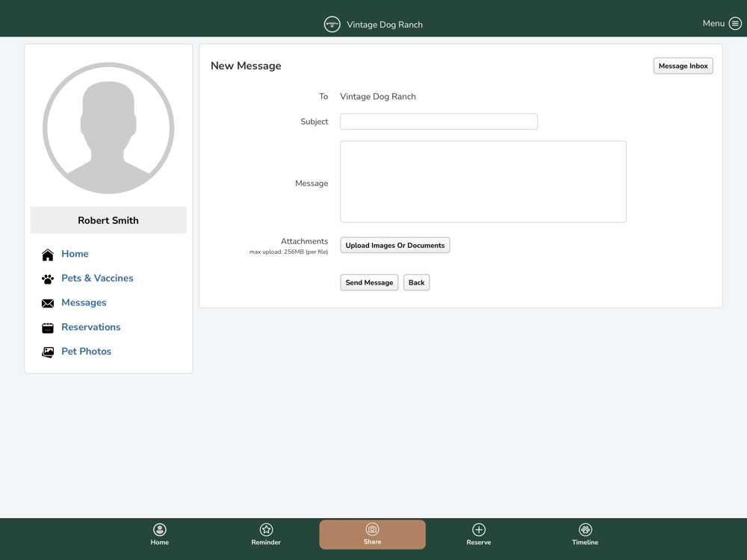Click the Robert Smith name banner
Image resolution: width=747 pixels, height=560 pixels.
(x=108, y=220)
